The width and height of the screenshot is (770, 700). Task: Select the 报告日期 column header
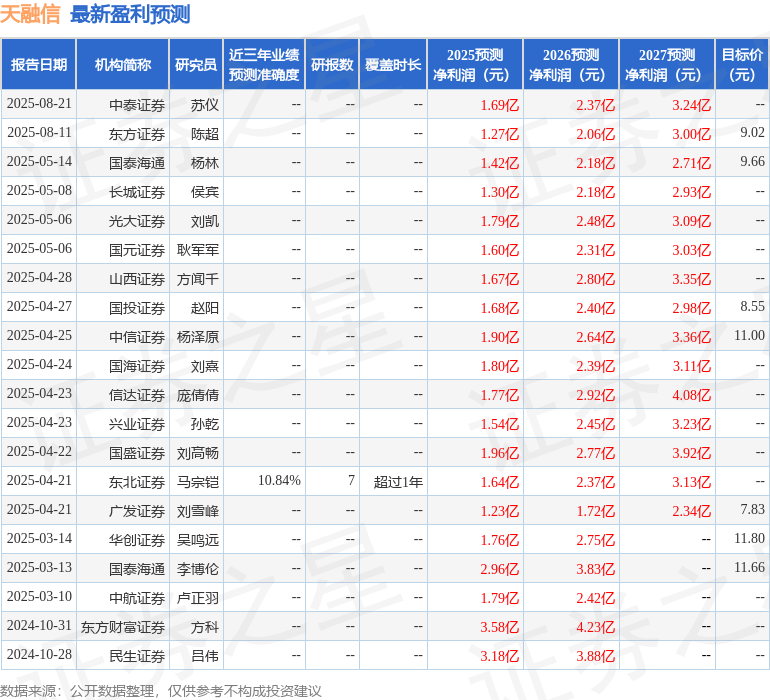(39, 65)
